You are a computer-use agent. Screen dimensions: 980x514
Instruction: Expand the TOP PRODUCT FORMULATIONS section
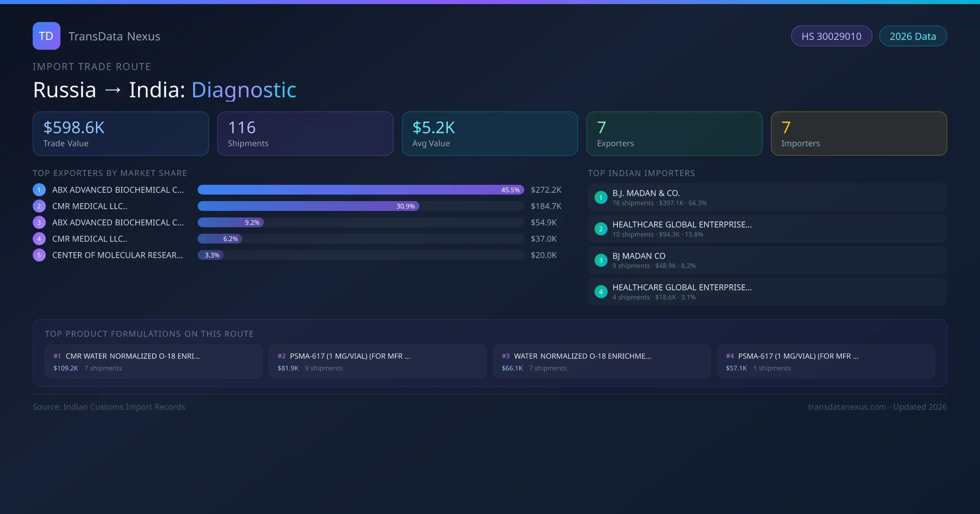coord(149,334)
